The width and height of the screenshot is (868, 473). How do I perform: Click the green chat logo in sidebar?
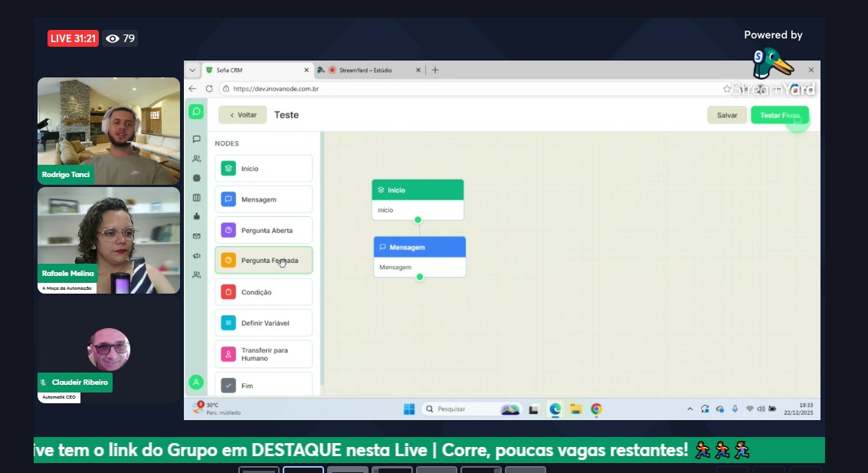[x=196, y=112]
